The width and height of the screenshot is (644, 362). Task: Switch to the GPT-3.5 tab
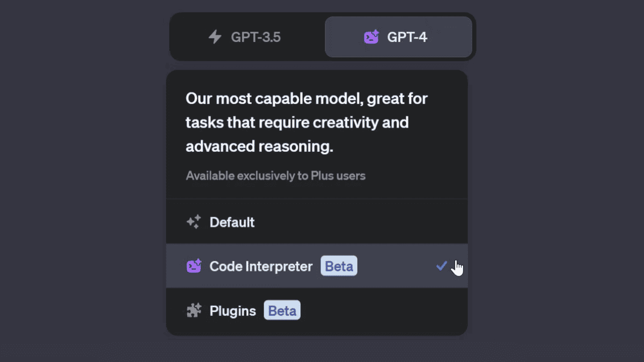(247, 37)
